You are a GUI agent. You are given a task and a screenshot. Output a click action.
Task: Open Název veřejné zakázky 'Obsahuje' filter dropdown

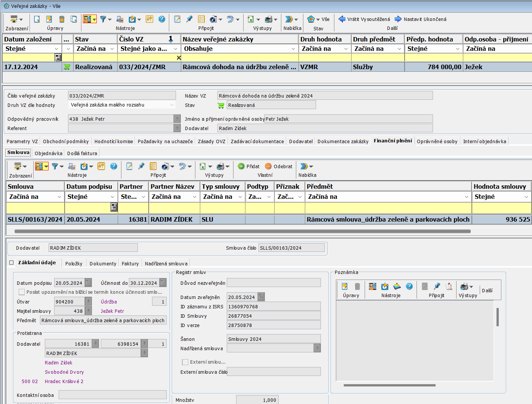pos(293,49)
